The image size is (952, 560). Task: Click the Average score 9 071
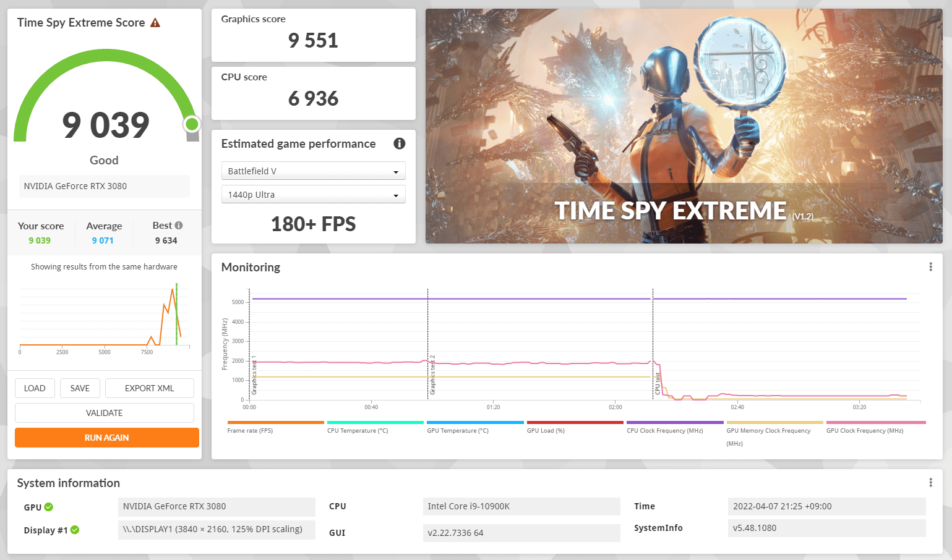coord(103,240)
